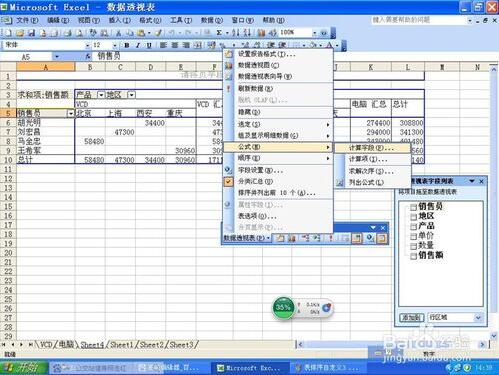The image size is (499, 375).
Task: Create a new workbook from the toolbar
Action: pos(8,33)
